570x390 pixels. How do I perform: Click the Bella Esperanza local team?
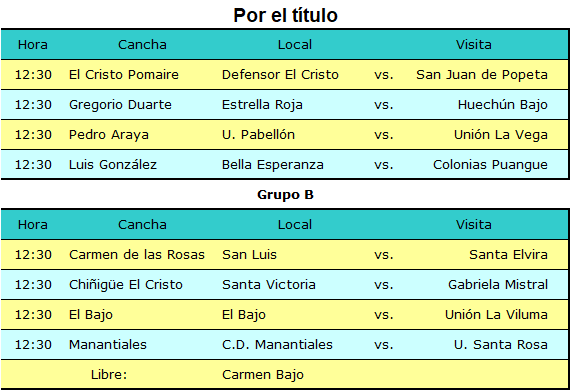(x=273, y=165)
